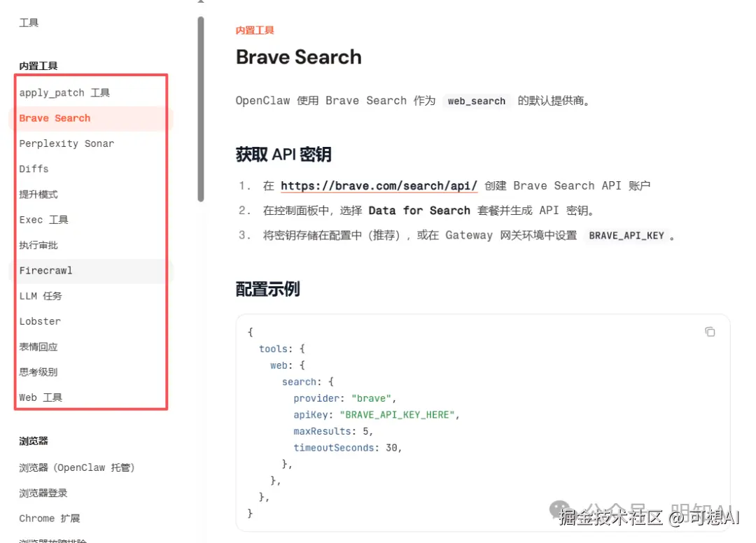Go to 提升模式 page
756x543 pixels.
point(38,195)
